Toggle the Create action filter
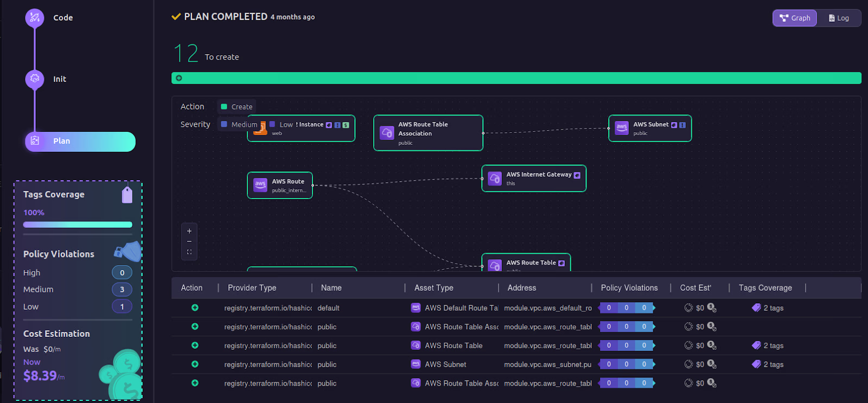 click(237, 107)
